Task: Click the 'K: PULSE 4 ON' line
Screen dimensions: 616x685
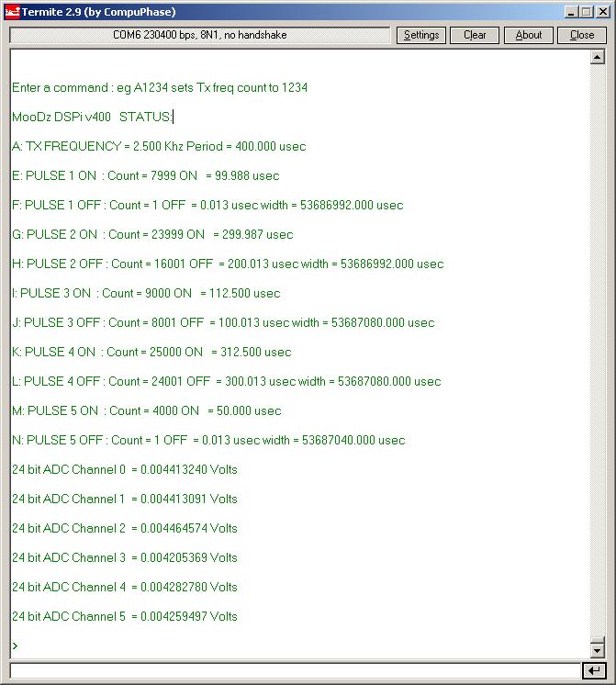Action: point(151,352)
